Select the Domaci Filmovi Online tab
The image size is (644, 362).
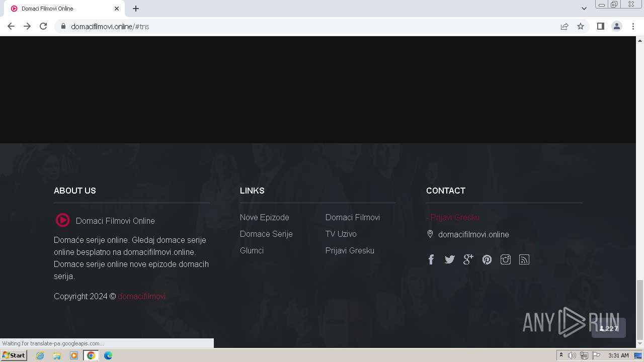click(x=64, y=9)
